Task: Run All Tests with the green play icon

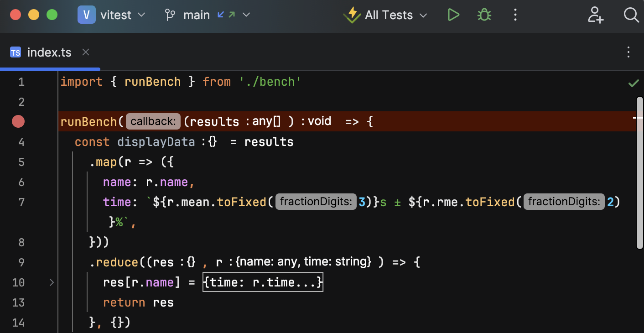Action: pyautogui.click(x=453, y=15)
